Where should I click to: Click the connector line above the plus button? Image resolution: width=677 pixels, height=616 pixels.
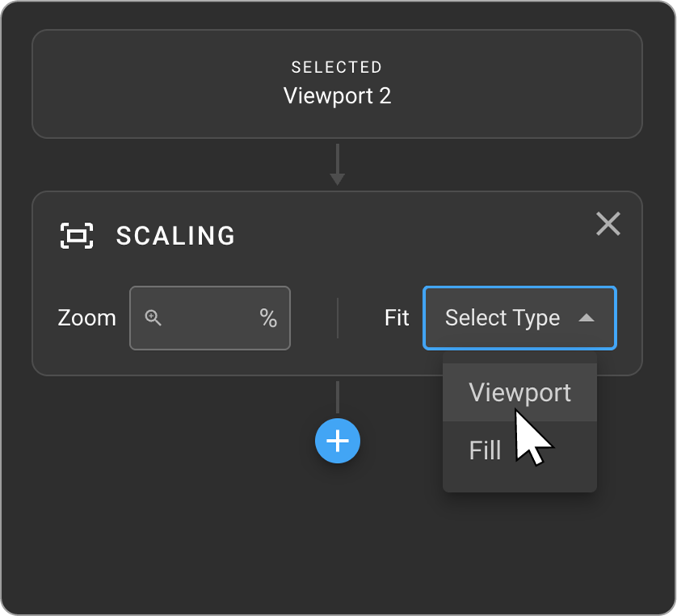[x=338, y=399]
